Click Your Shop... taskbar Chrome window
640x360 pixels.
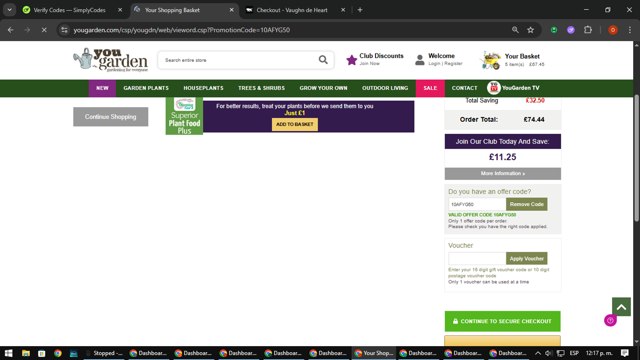click(x=373, y=353)
